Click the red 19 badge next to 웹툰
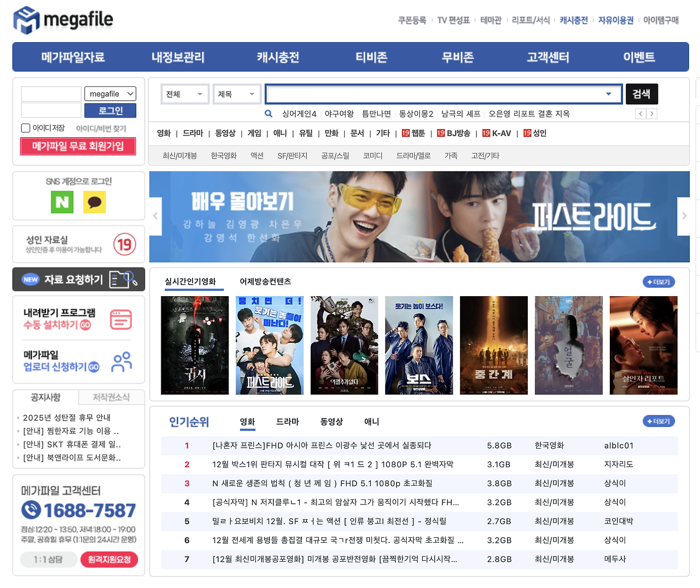The image size is (700, 588). coord(405,133)
